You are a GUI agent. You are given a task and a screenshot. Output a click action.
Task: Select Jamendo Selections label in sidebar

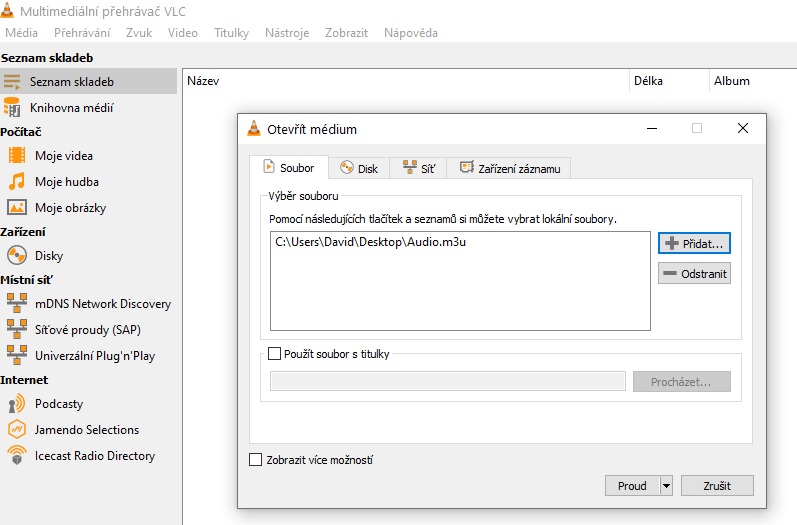[87, 430]
